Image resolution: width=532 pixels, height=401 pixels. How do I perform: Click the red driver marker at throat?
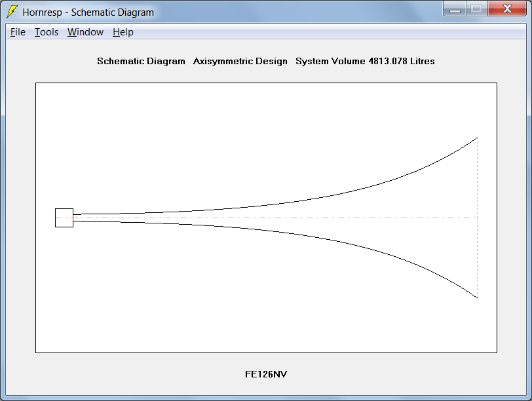coord(73,218)
